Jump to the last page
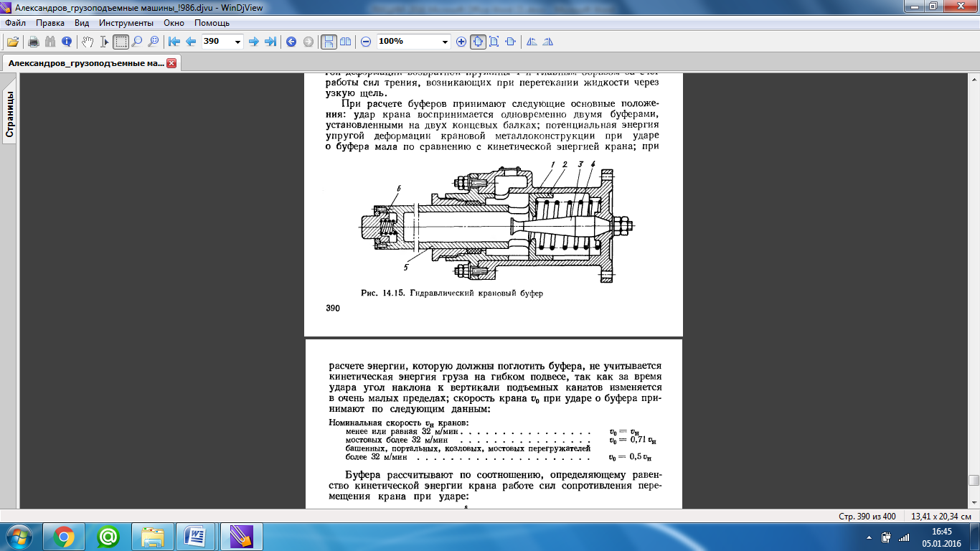The width and height of the screenshot is (980, 551). (x=270, y=42)
